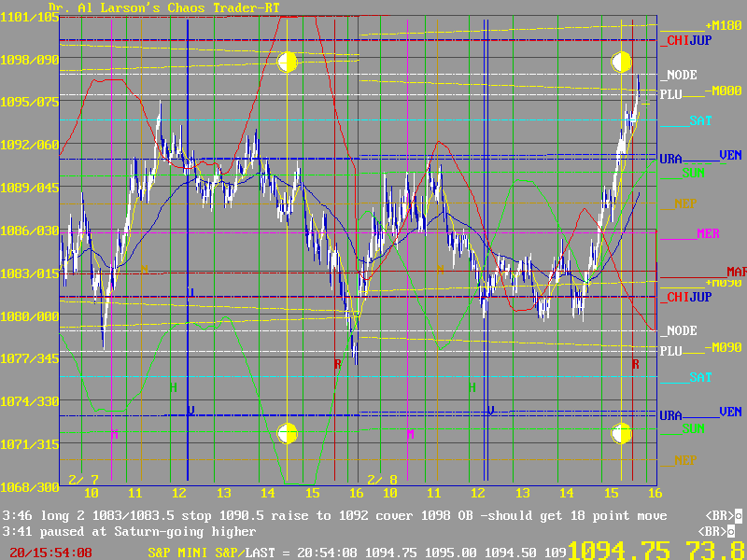
Task: Click the red MAR planet label
Action: (x=736, y=272)
